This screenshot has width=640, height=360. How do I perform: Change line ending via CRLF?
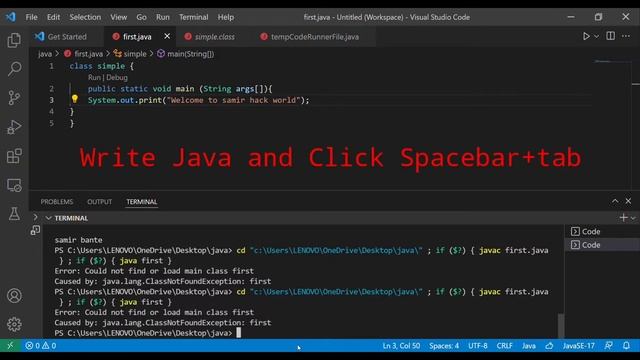(x=504, y=346)
